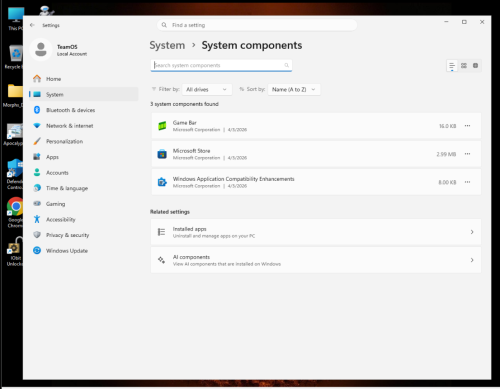
Task: Focus the Search system components field
Action: [221, 65]
